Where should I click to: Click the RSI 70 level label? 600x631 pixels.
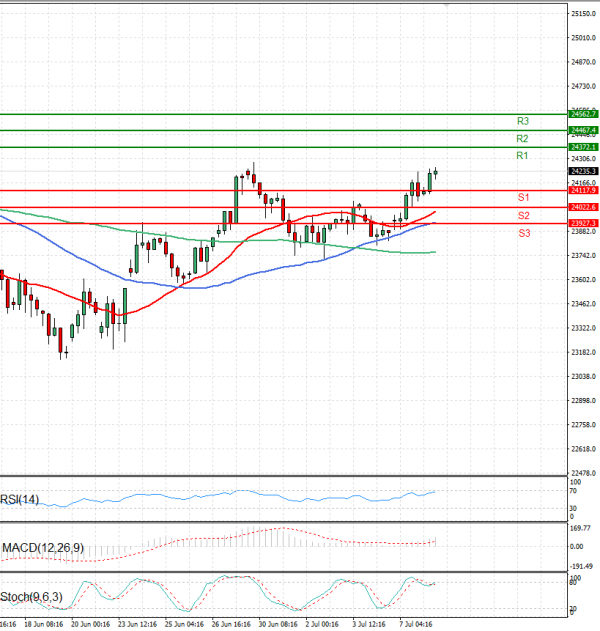573,491
